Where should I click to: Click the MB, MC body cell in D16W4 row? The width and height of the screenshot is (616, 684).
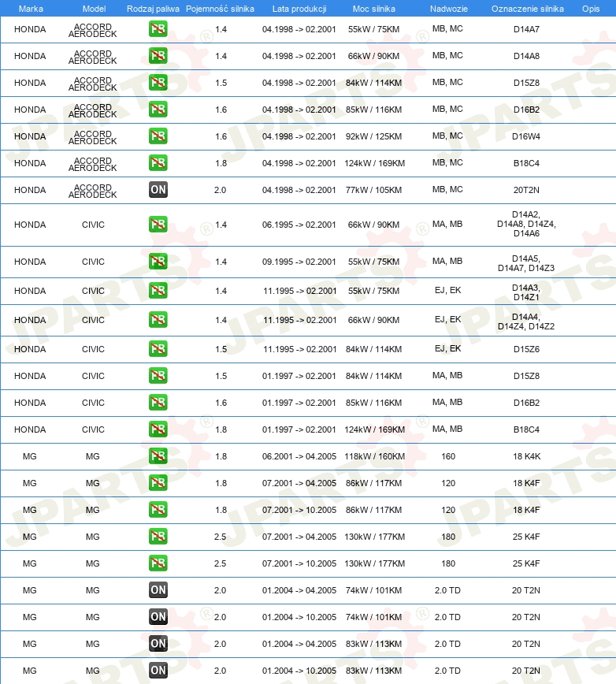pyautogui.click(x=447, y=136)
